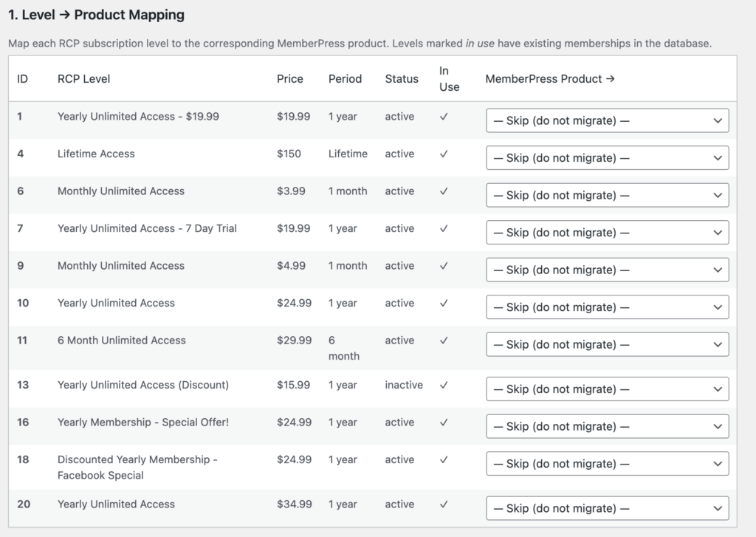The image size is (756, 537).
Task: Open product dropdown for Lifetime Access level
Action: click(x=607, y=158)
